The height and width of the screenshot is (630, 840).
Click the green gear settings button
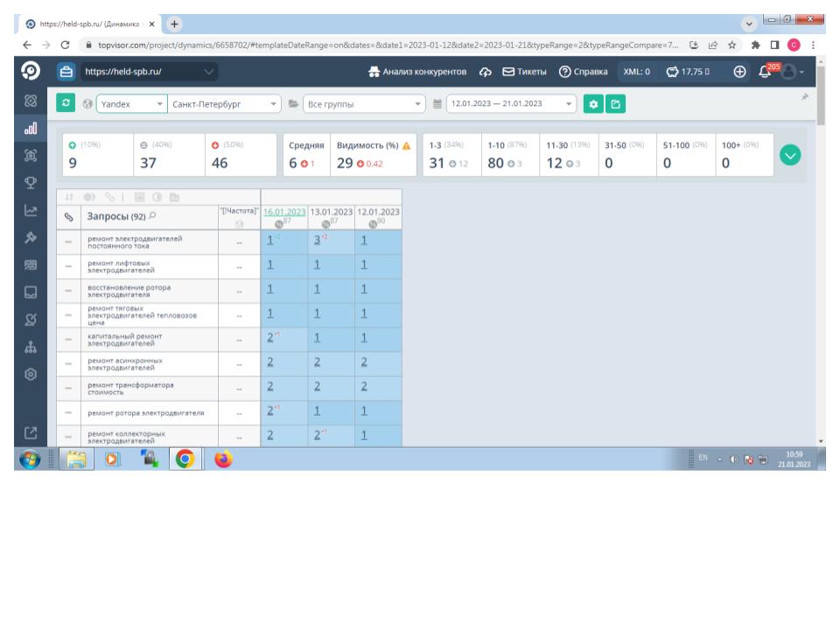(593, 104)
